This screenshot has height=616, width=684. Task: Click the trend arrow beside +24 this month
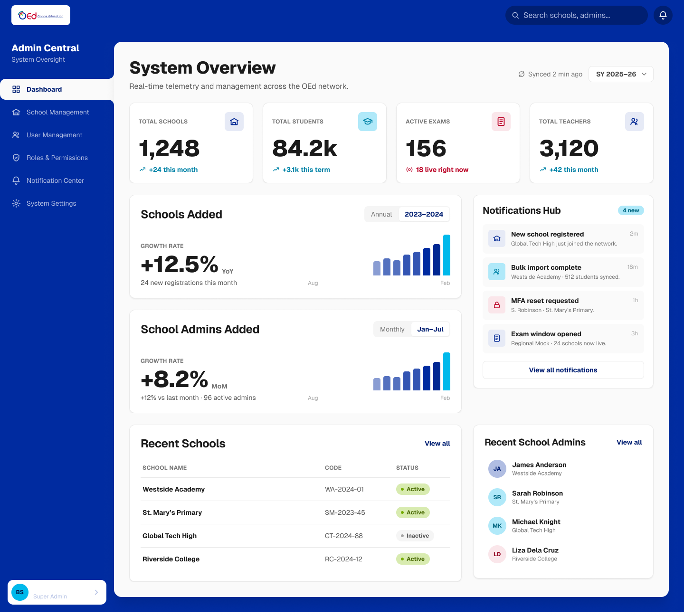(x=142, y=170)
